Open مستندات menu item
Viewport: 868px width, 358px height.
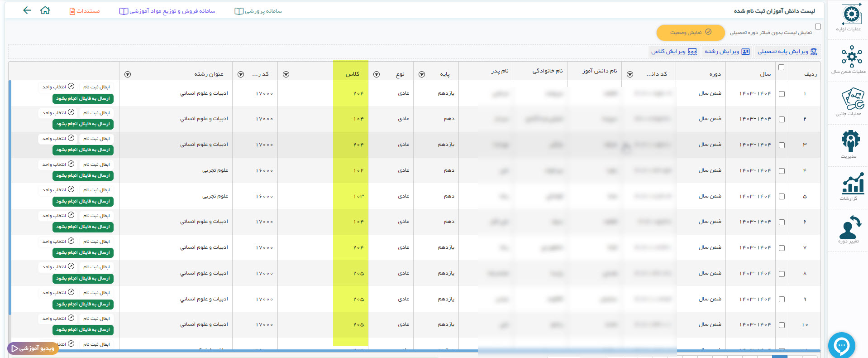(85, 11)
